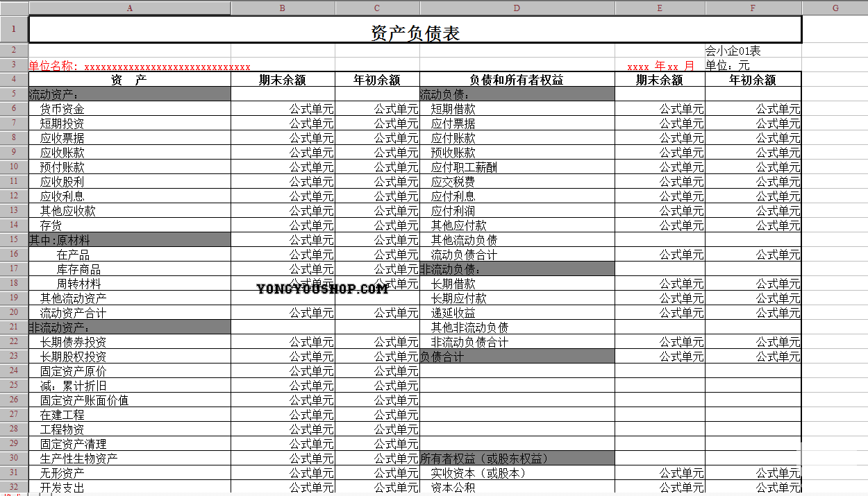The height and width of the screenshot is (496, 868).
Task: Select the 预付账款 cell
Action: [x=129, y=166]
